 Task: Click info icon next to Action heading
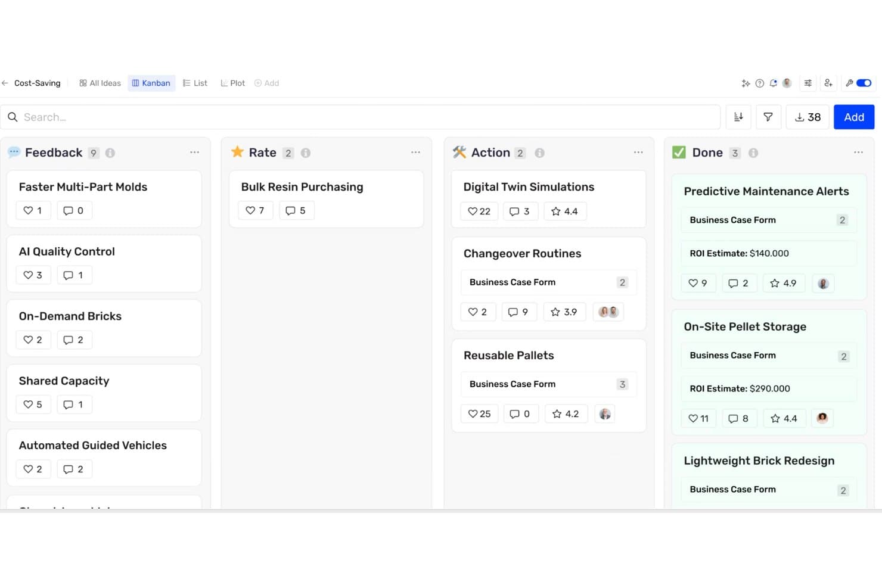click(x=539, y=153)
